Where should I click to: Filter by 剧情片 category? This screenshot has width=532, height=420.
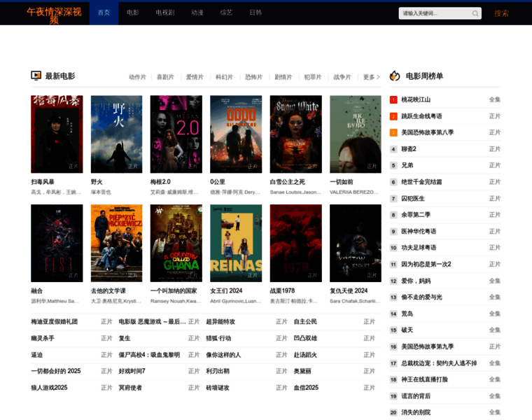coord(283,77)
